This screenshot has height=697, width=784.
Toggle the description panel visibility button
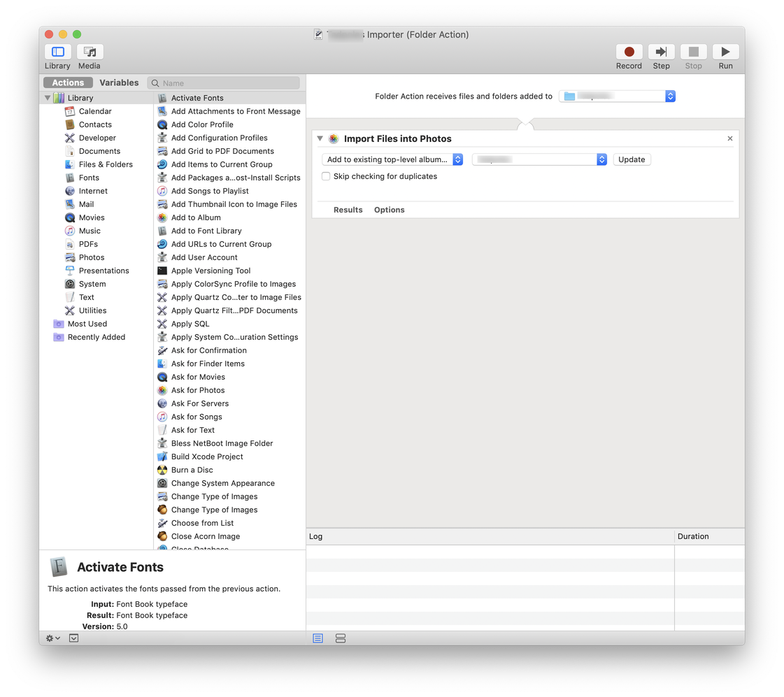(73, 638)
